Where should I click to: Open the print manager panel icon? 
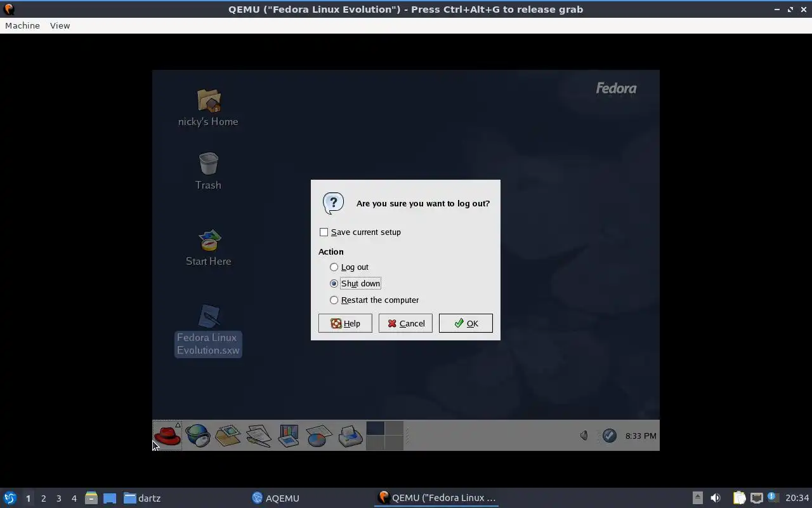[350, 436]
